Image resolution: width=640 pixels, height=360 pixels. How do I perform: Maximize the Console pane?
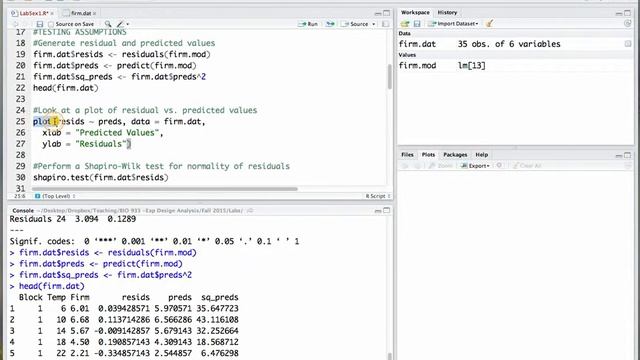click(x=387, y=210)
